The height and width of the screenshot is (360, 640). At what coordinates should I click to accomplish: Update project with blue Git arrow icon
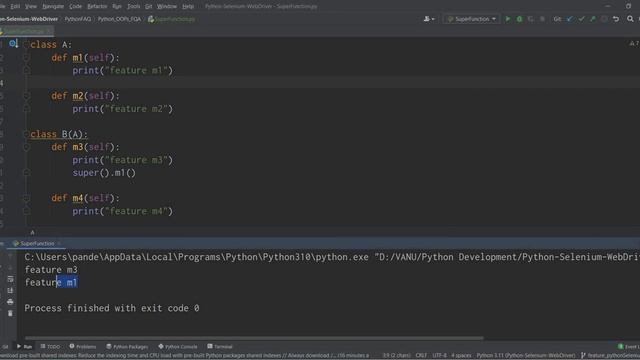click(x=570, y=19)
